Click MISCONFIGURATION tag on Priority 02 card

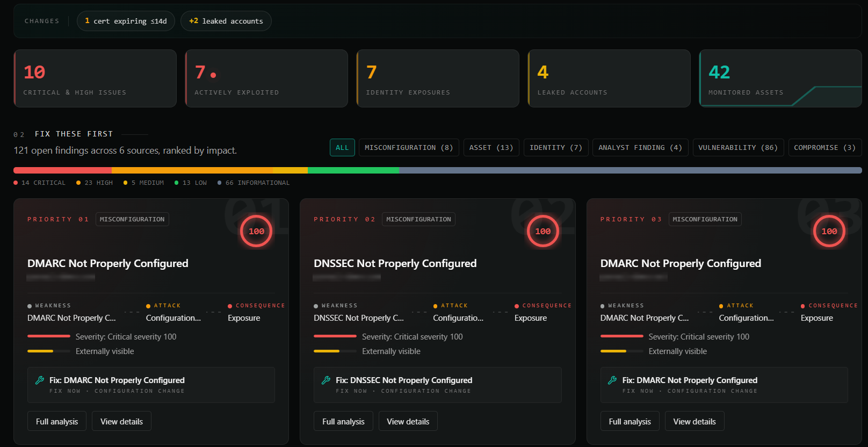coord(418,219)
